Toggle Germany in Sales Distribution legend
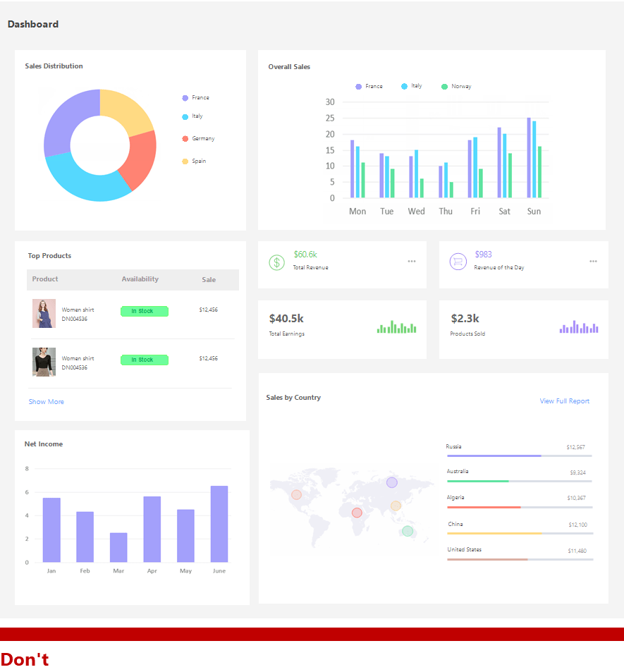624x672 pixels. click(198, 138)
